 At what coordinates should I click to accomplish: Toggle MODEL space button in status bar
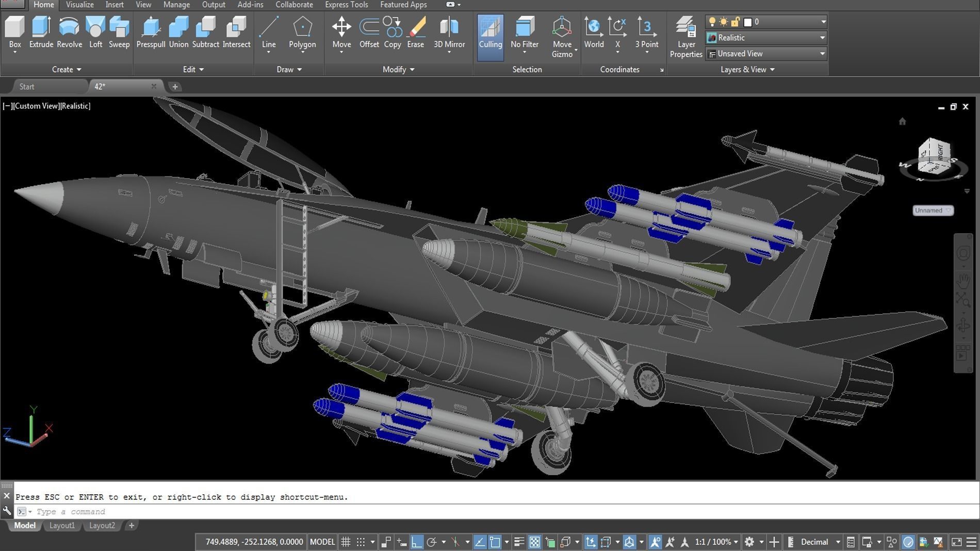pos(322,542)
